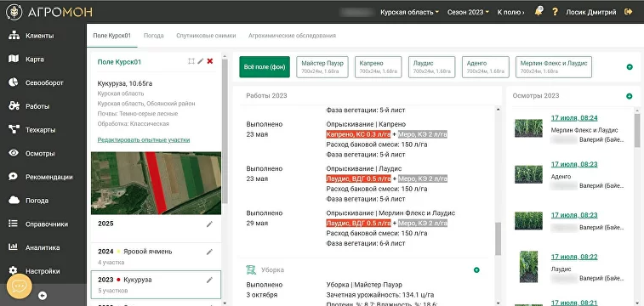Open Осмотры eye icon
Image resolution: width=644 pixels, height=306 pixels.
(14, 153)
